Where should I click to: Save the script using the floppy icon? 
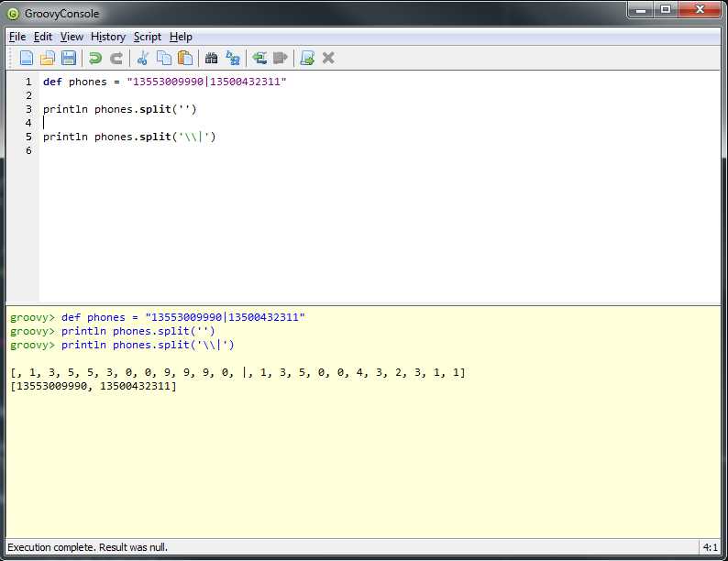click(69, 58)
